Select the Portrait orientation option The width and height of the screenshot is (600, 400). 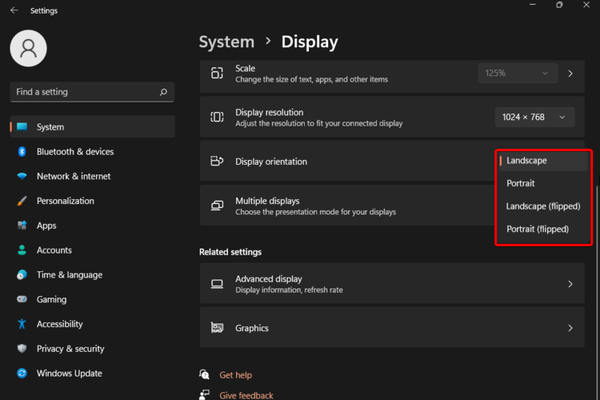[543, 183]
